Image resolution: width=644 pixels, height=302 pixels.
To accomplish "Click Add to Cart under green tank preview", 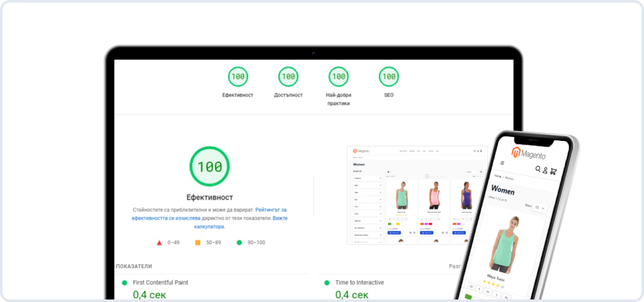I will pyautogui.click(x=394, y=233).
